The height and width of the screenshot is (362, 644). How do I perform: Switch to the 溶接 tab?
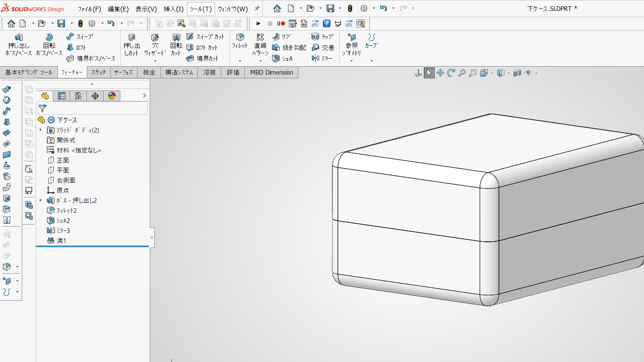209,72
